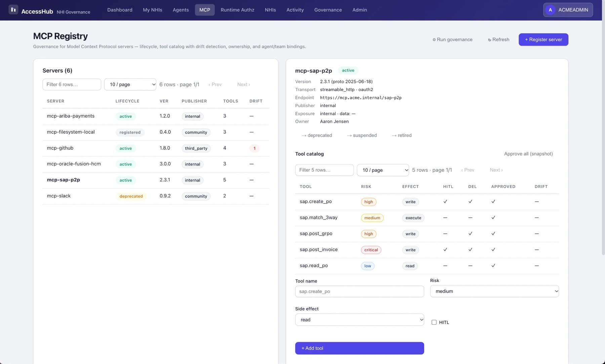Open the Governance tab
This screenshot has width=605, height=364.
[x=328, y=10]
